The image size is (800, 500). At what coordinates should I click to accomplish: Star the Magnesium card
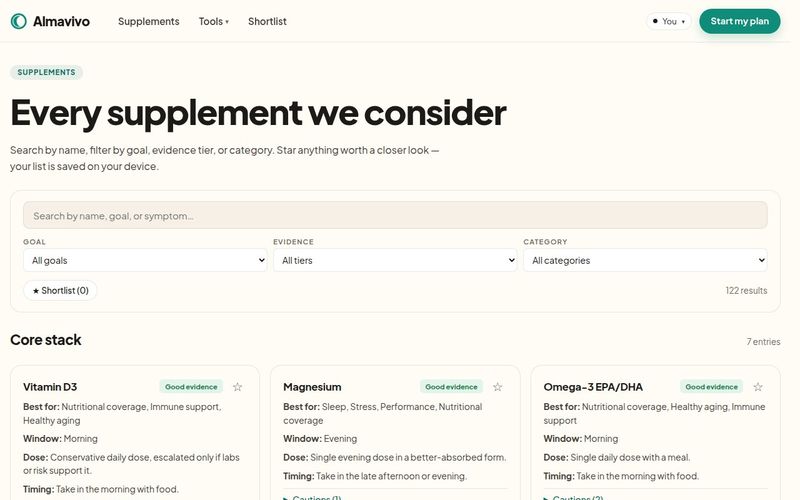498,387
